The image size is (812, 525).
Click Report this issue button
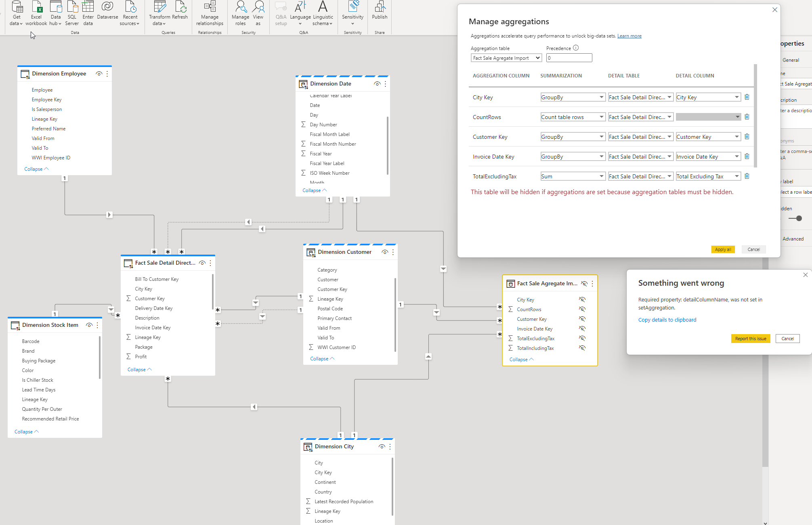[751, 339]
